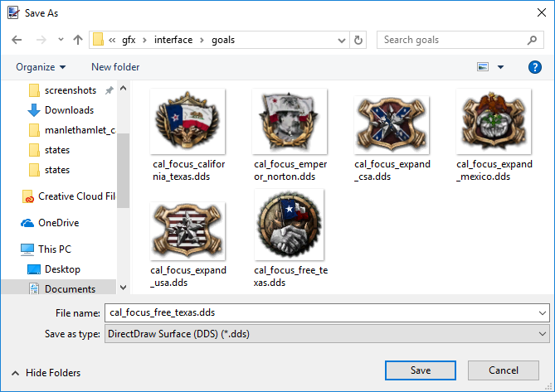Open the File name history dropdown
555x392 pixels.
click(543, 313)
